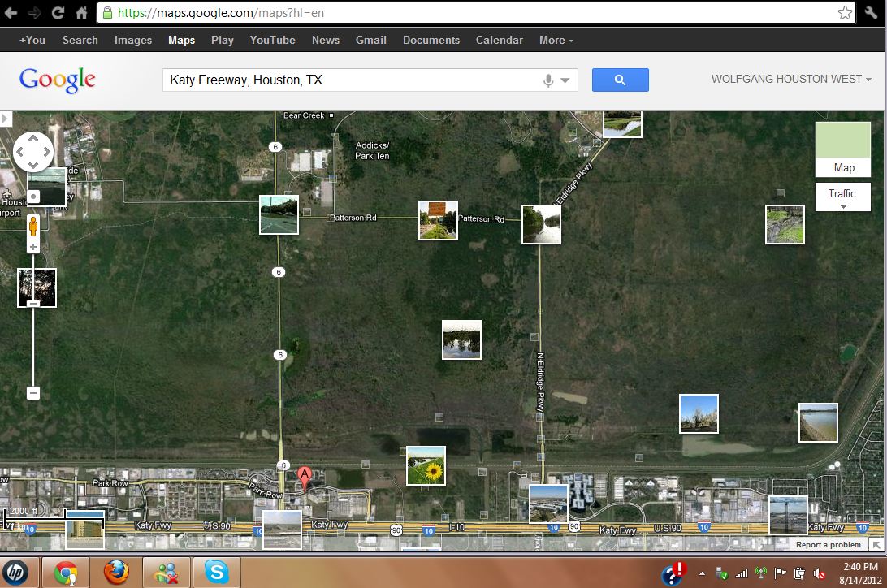
Task: Open Play in Google bar
Action: click(x=223, y=40)
